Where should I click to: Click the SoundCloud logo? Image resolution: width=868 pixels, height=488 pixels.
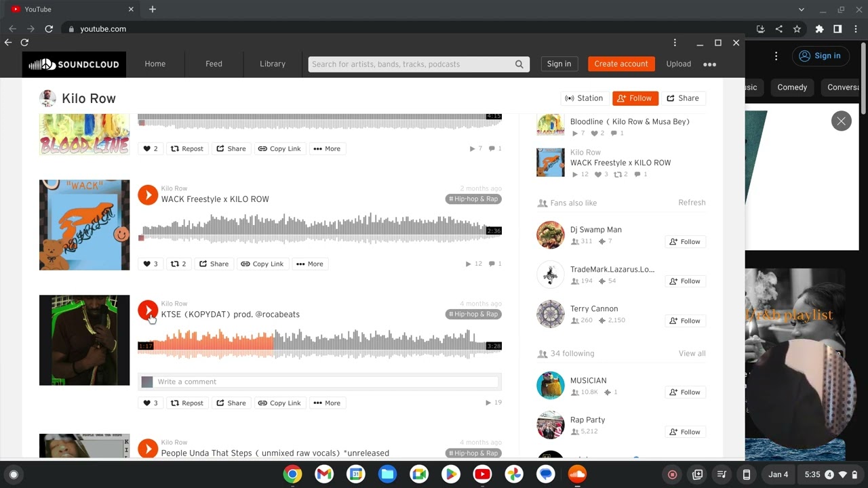click(74, 64)
